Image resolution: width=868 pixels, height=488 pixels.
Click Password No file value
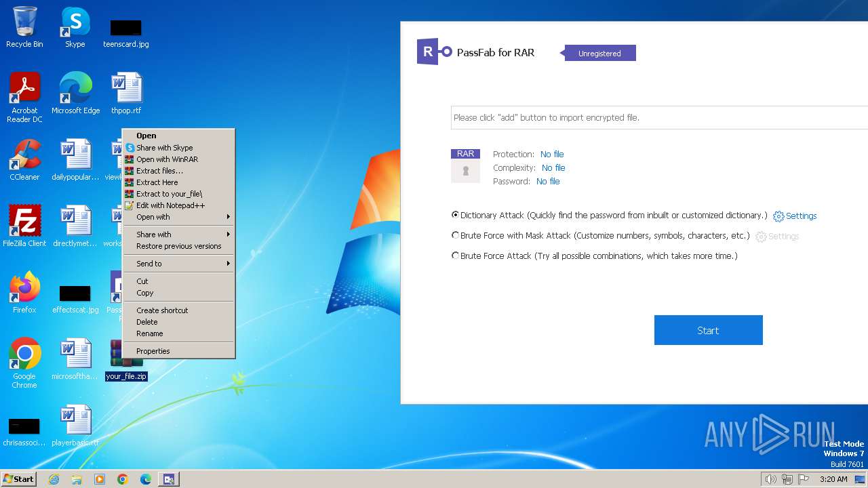(x=548, y=181)
